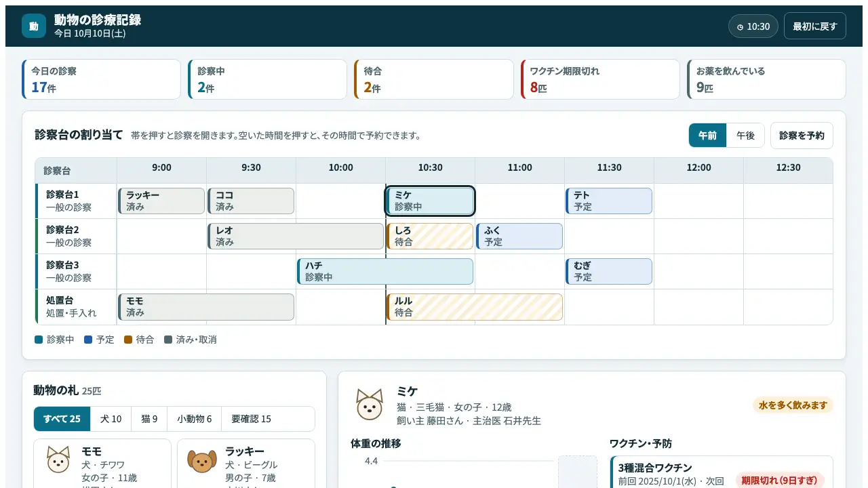The height and width of the screenshot is (488, 868).
Task: Open the 待合 summary card
Action: pyautogui.click(x=434, y=79)
